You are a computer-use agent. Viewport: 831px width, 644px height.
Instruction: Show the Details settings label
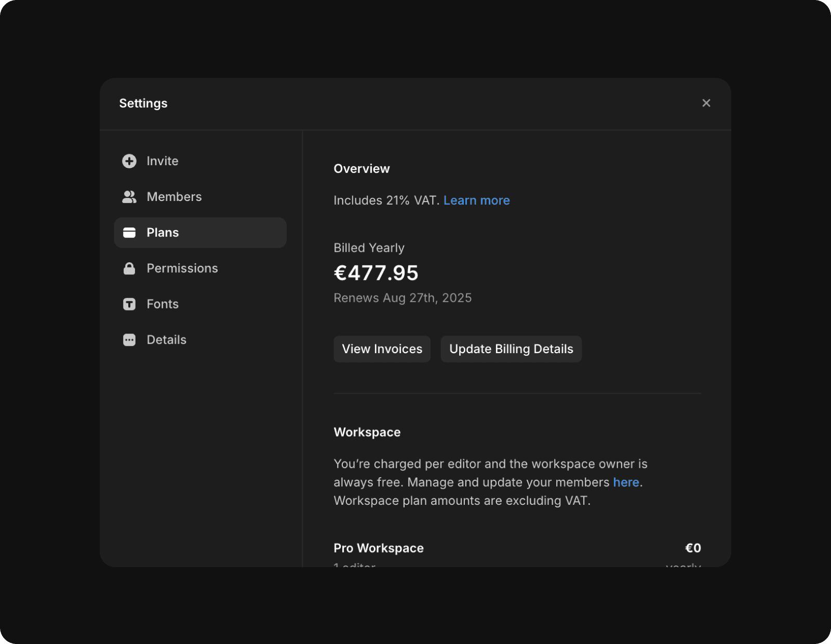(166, 340)
